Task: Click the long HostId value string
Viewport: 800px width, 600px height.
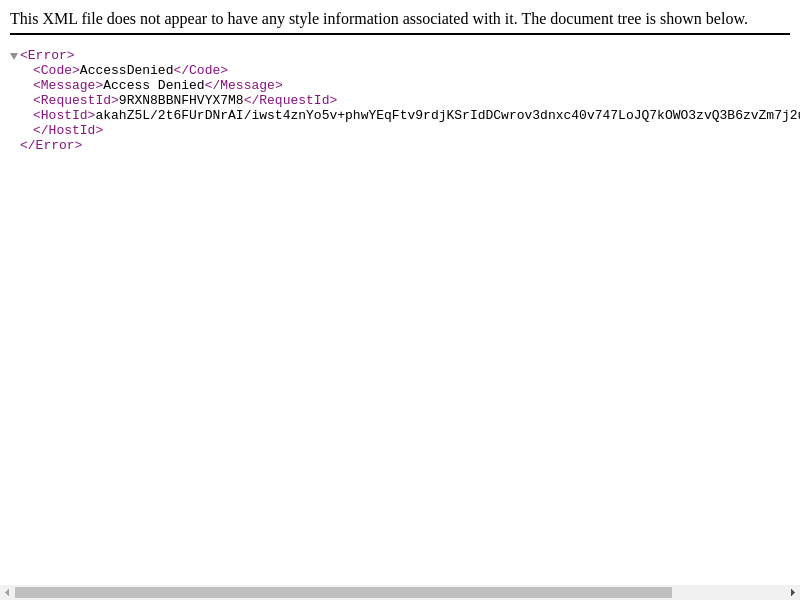Action: (440, 116)
